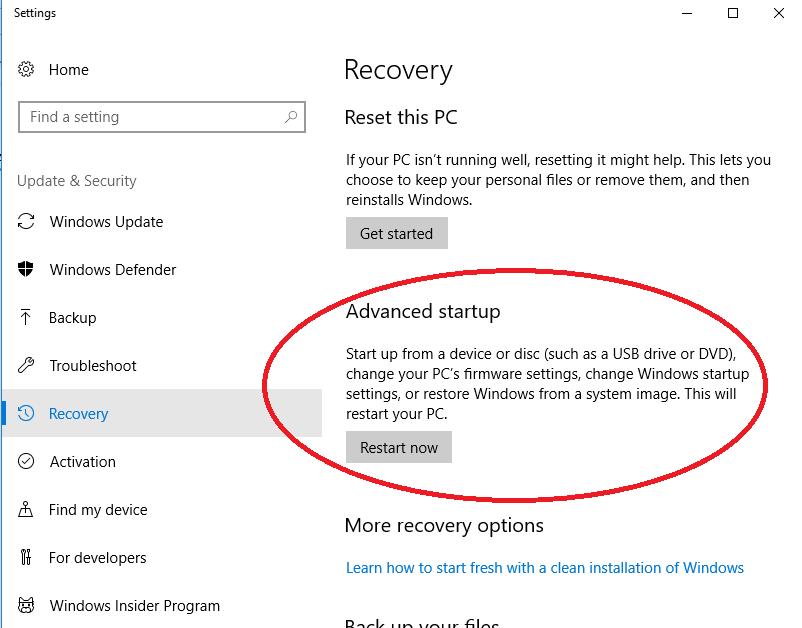Image resolution: width=802 pixels, height=628 pixels.
Task: Click the Windows Update sync icon
Action: [x=27, y=222]
